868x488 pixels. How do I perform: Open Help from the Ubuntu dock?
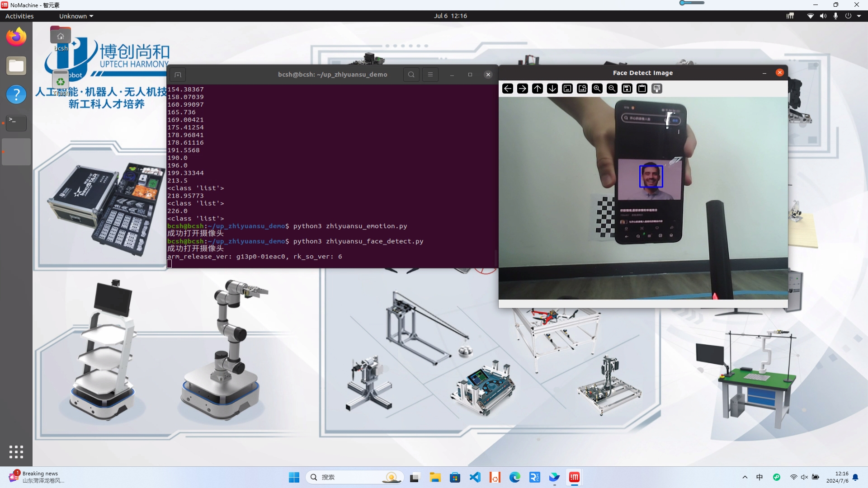[16, 94]
